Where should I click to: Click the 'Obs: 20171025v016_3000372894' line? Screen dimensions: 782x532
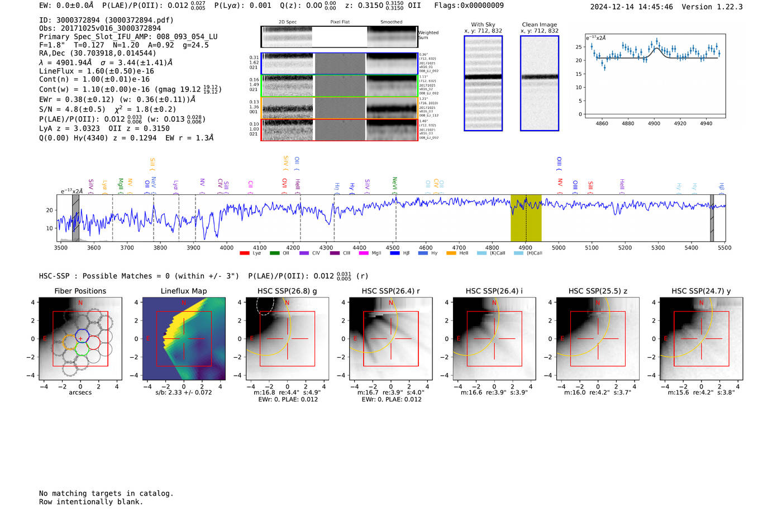[x=100, y=28]
